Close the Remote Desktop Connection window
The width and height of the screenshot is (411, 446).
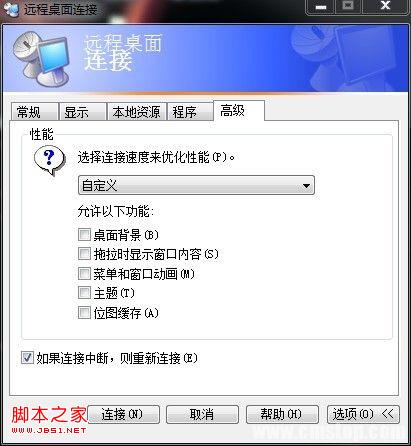(x=385, y=7)
